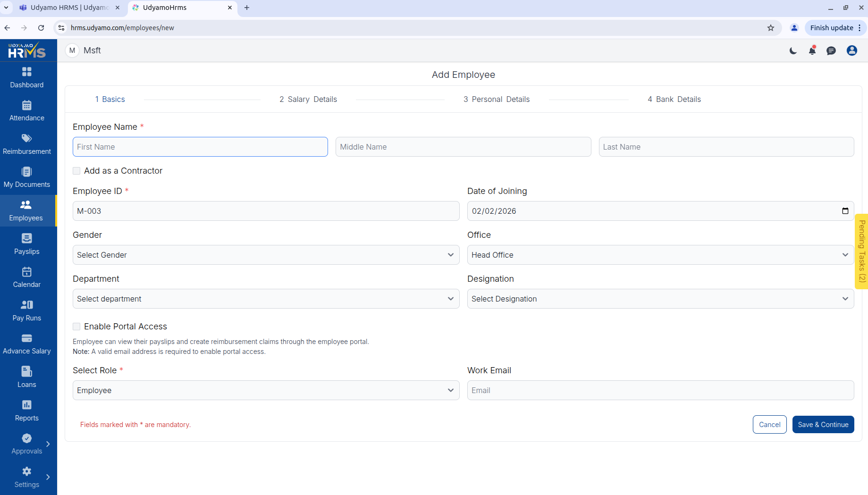Open the Select Gender dropdown
This screenshot has width=868, height=495.
(x=266, y=255)
